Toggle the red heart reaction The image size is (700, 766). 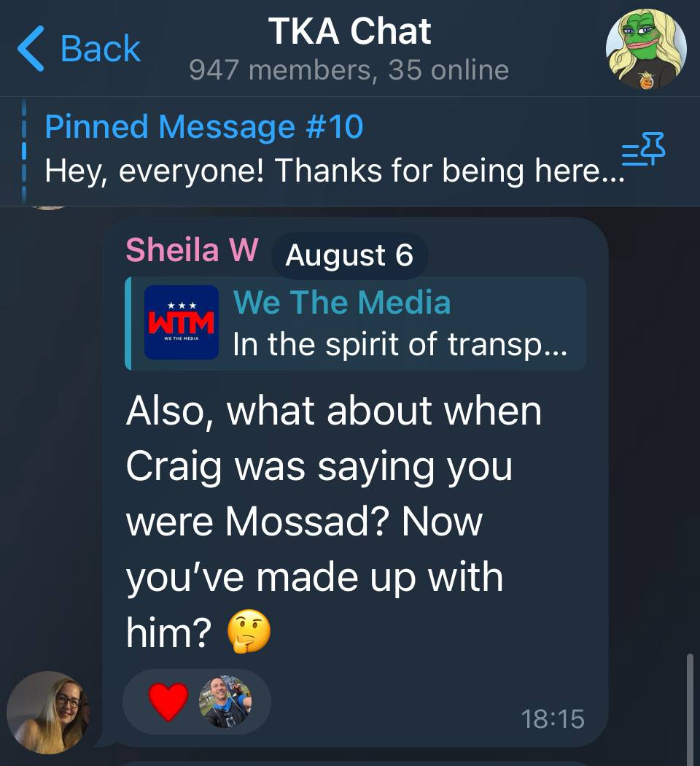pyautogui.click(x=168, y=701)
